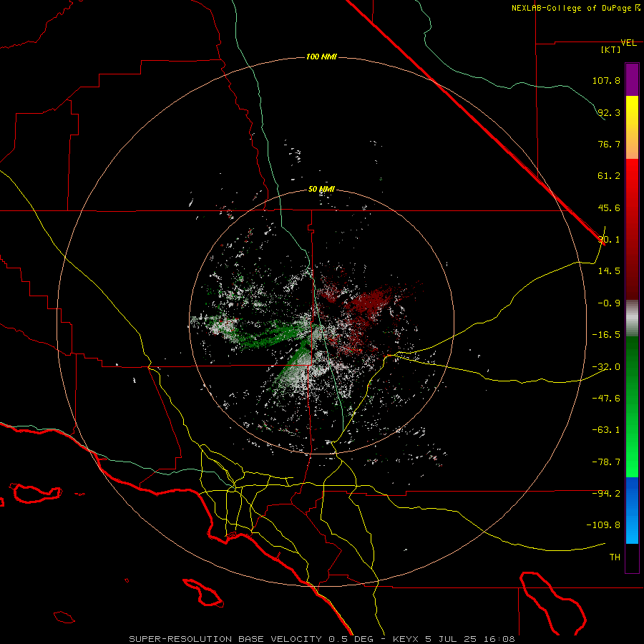This screenshot has height=644, width=644.
Task: Select the -78.7 scale value
Action: [x=606, y=462]
